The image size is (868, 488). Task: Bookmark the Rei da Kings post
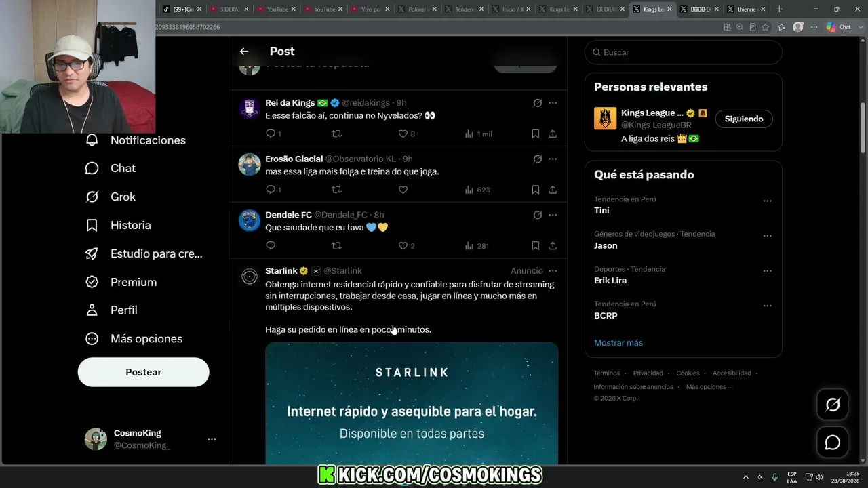(535, 134)
